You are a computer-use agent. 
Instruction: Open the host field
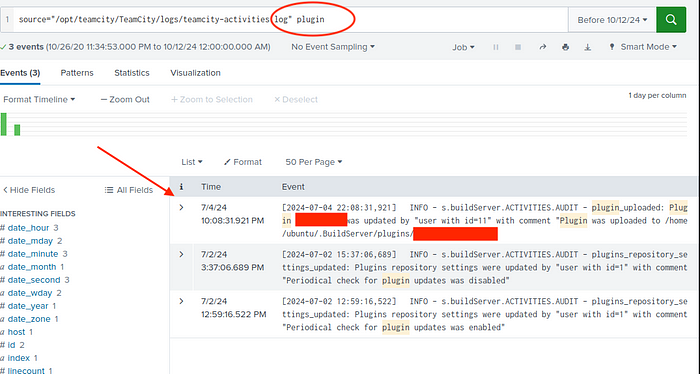pos(16,332)
